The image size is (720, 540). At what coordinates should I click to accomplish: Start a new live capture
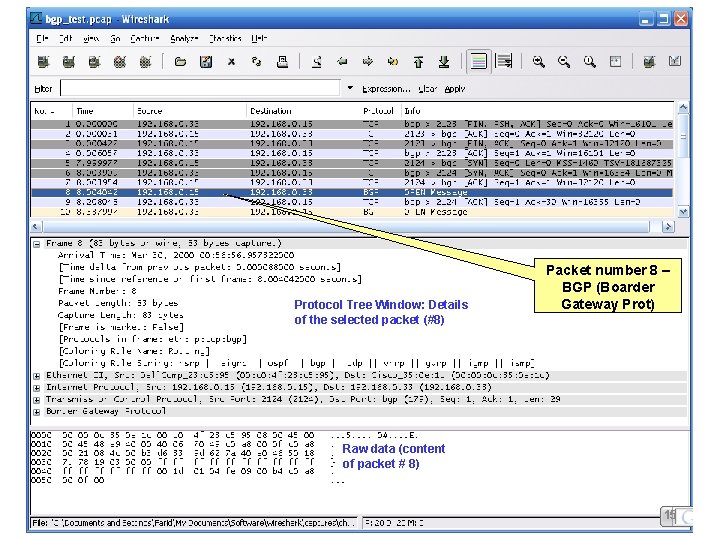pyautogui.click(x=95, y=62)
